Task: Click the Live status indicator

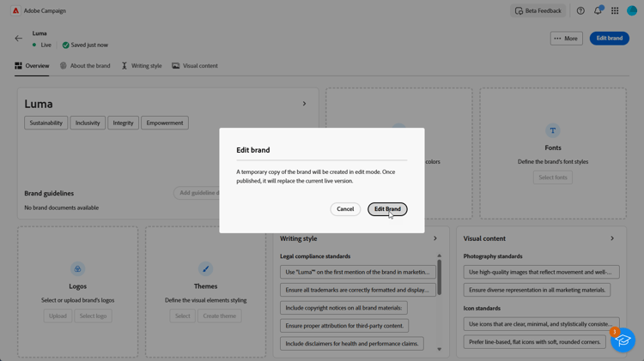Action: pyautogui.click(x=42, y=45)
